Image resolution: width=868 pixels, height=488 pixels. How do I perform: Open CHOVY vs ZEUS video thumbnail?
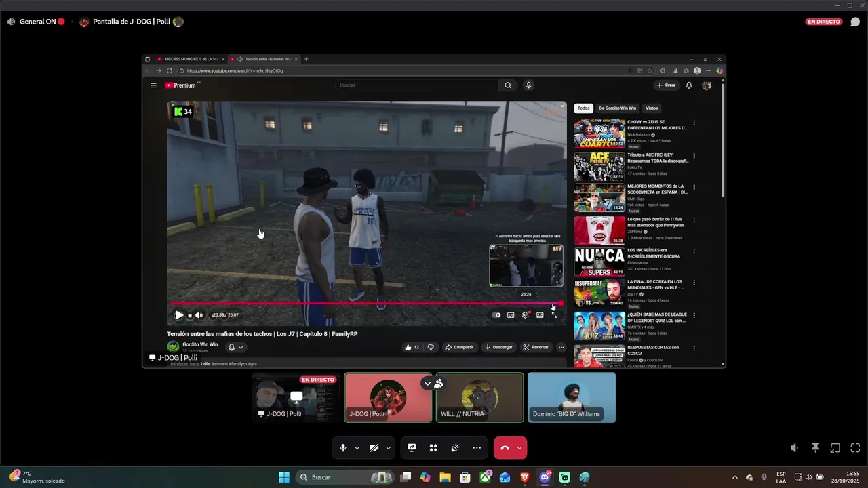599,134
